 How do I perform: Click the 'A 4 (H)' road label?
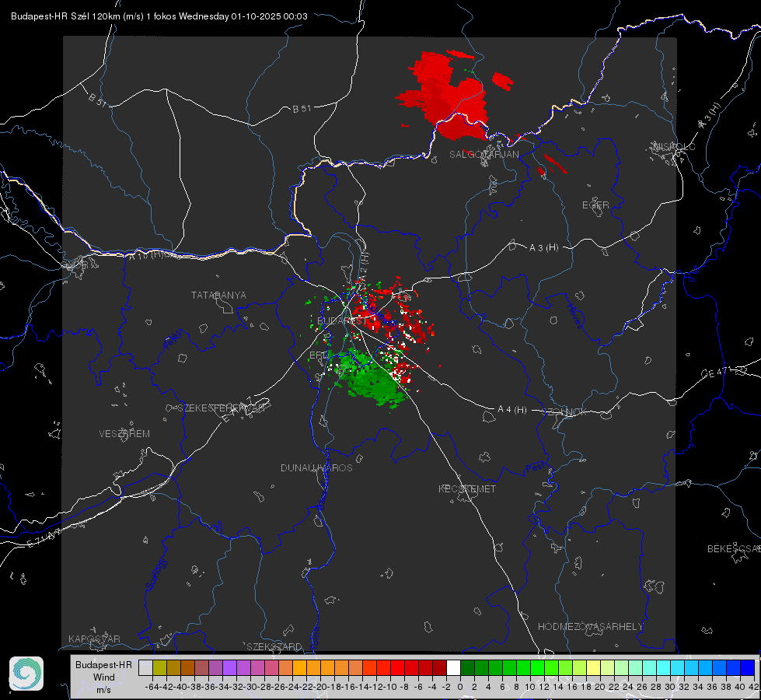[x=512, y=410]
